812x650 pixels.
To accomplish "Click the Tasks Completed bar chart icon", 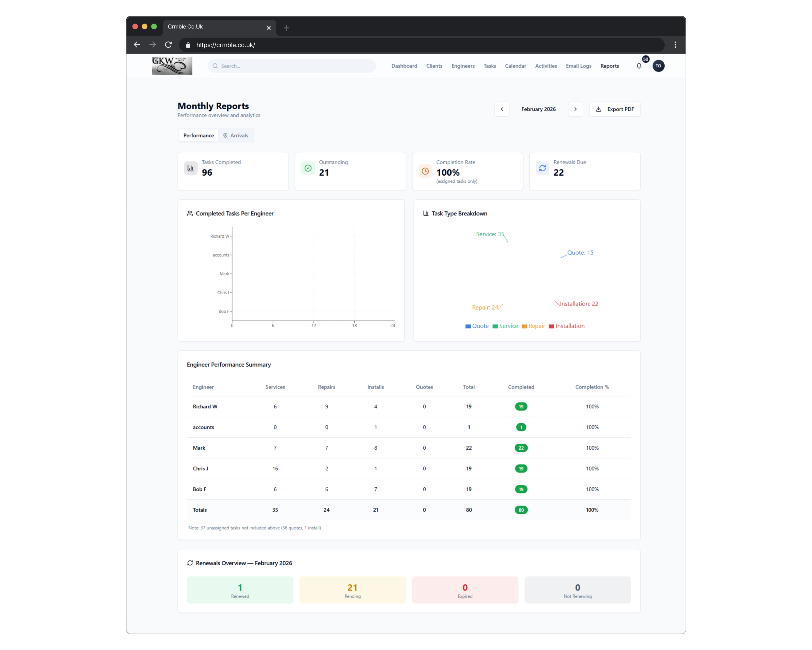I will pos(191,168).
